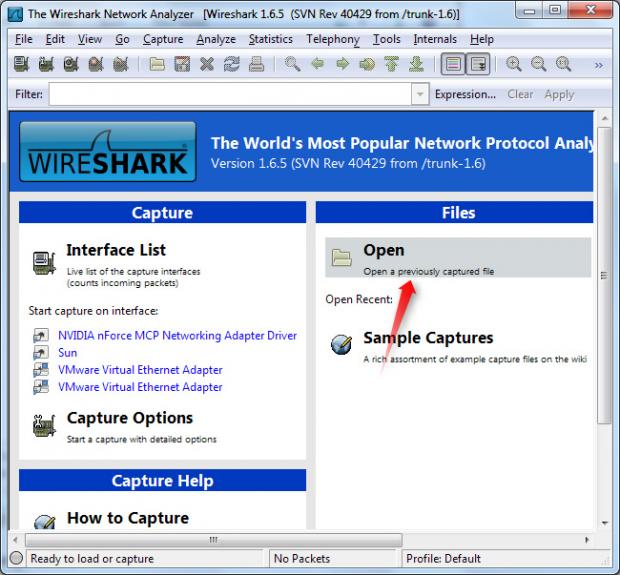
Task: Click the find packet magnifier icon
Action: [x=292, y=65]
